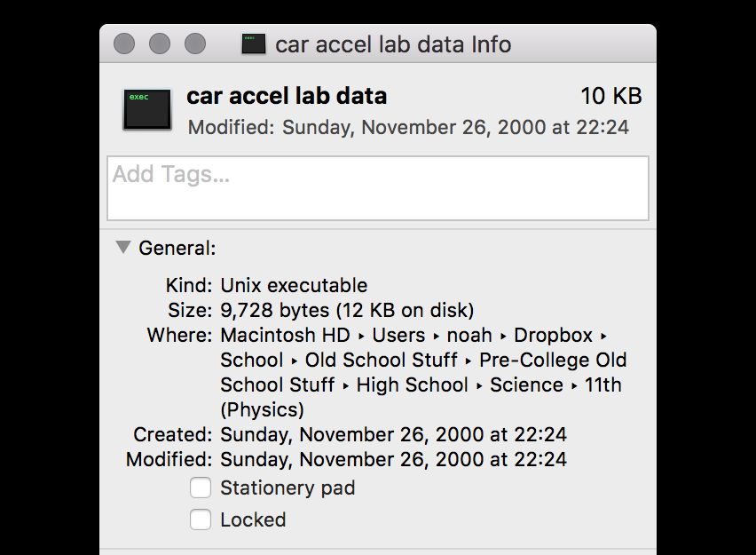Screen dimensions: 756x555
Task: Click 'Old School Stuff' in the Where path
Action: coord(381,360)
